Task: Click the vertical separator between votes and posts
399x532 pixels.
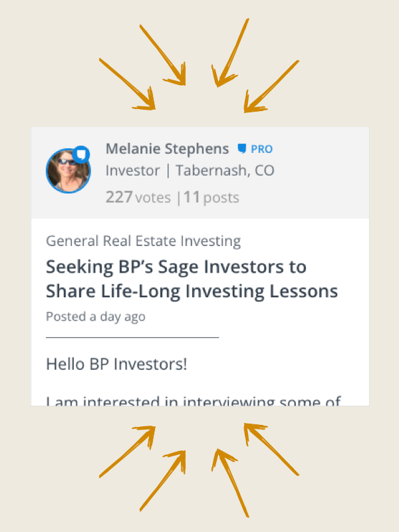Action: [x=179, y=198]
